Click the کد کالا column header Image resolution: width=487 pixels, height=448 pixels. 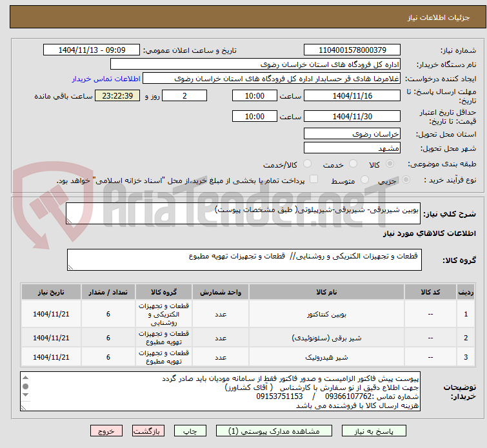click(430, 292)
